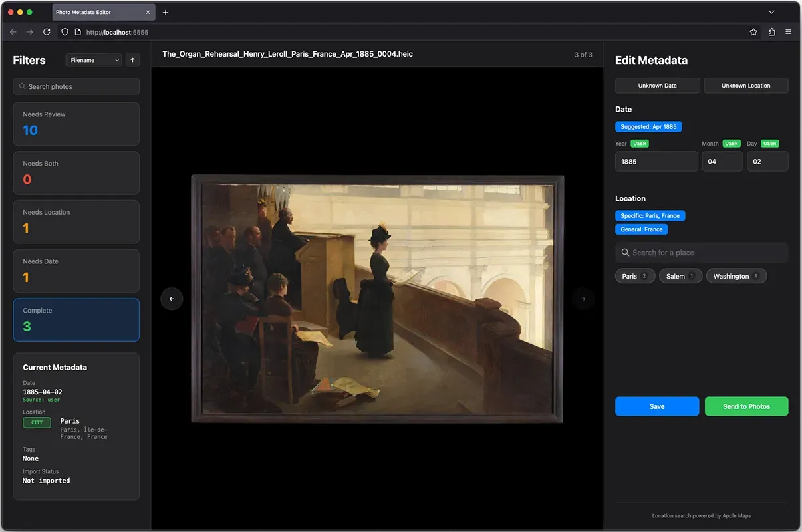Click the '1885-04-02' date value
Viewport: 802px width, 532px height.
pos(43,392)
